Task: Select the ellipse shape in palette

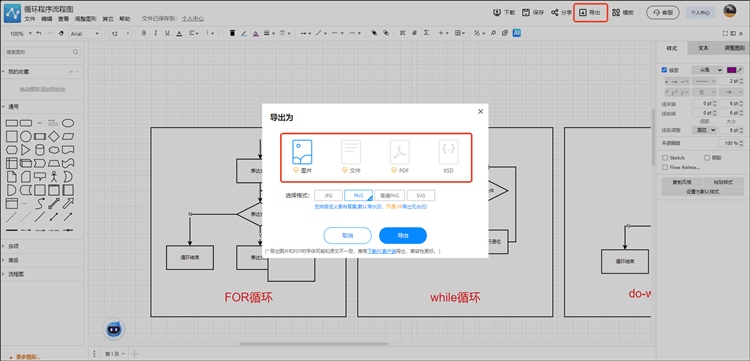Action: pos(68,123)
